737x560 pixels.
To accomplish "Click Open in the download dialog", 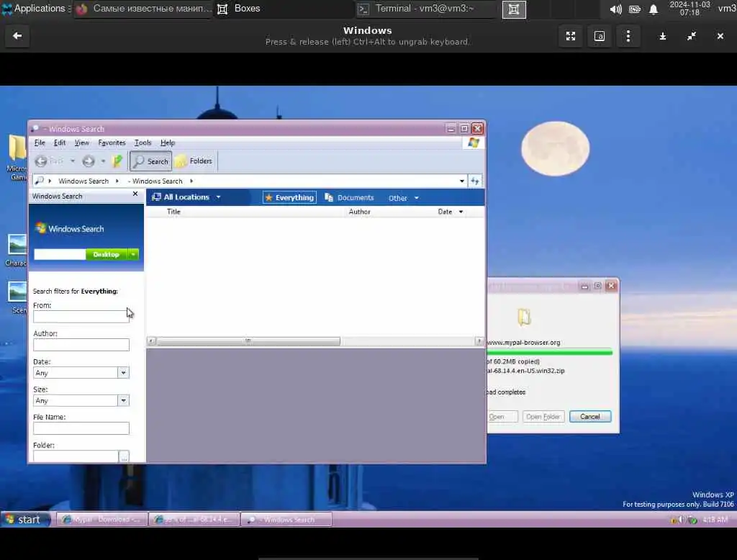I will (x=501, y=416).
